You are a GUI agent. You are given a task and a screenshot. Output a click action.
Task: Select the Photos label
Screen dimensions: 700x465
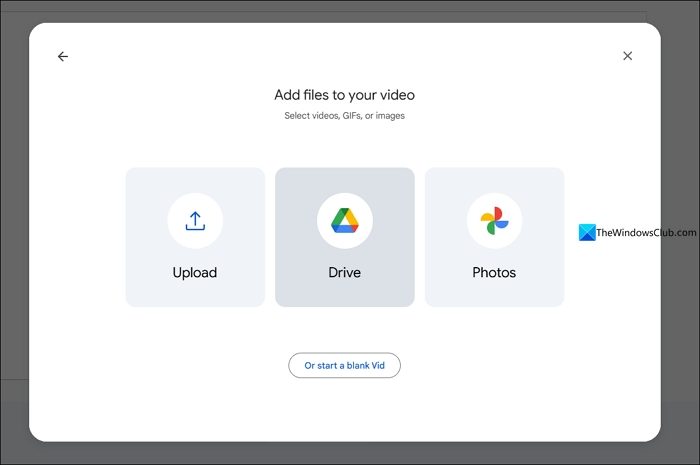click(x=494, y=273)
